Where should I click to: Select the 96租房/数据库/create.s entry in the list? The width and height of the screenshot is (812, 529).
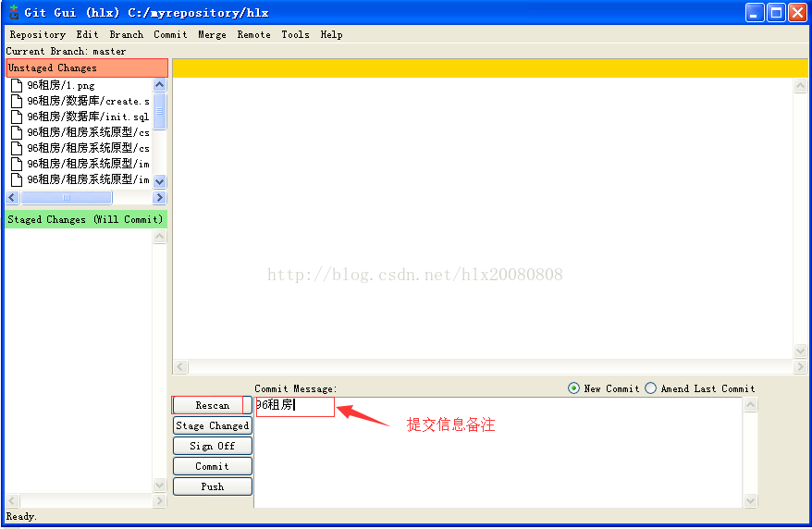coord(88,101)
